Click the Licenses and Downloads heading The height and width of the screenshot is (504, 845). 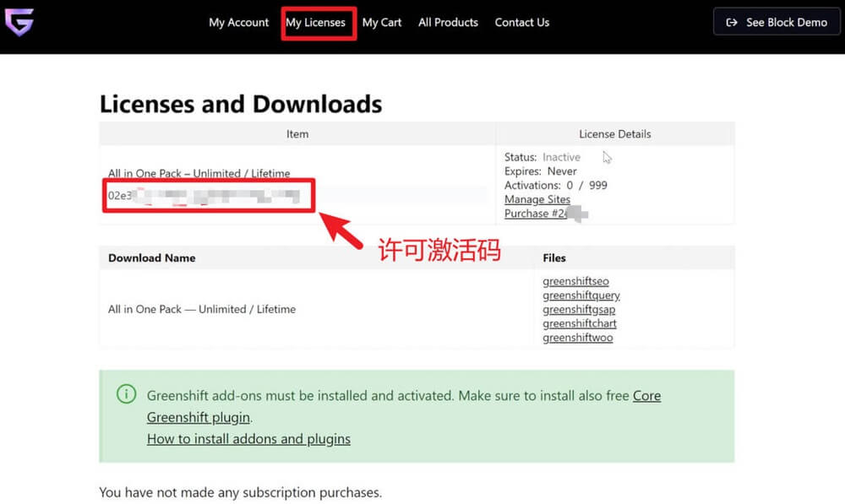tap(240, 104)
